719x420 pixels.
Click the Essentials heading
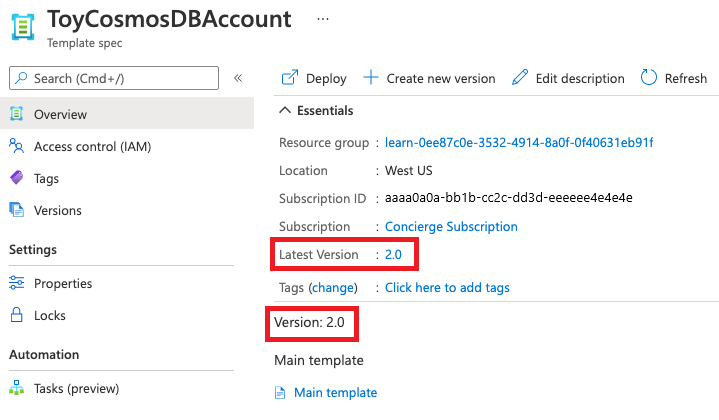tap(325, 111)
